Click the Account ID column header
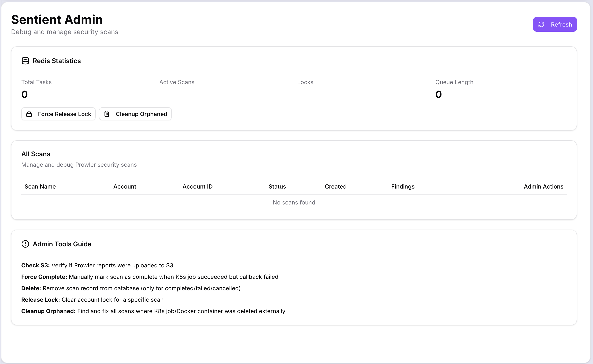 [x=198, y=186]
